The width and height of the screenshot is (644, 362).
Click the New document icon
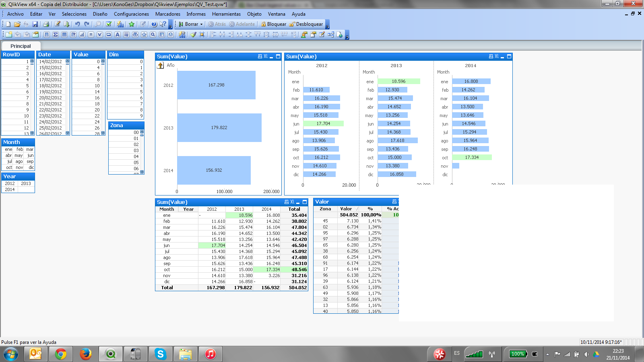pyautogui.click(x=8, y=24)
